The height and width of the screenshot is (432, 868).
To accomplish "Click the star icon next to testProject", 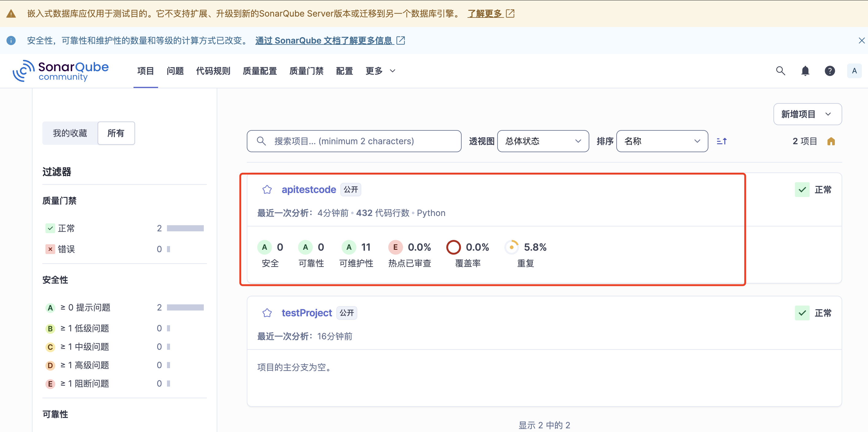I will click(x=267, y=313).
